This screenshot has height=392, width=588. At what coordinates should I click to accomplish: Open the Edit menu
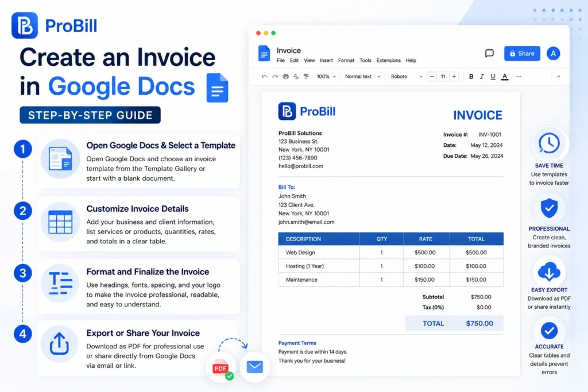pos(294,60)
